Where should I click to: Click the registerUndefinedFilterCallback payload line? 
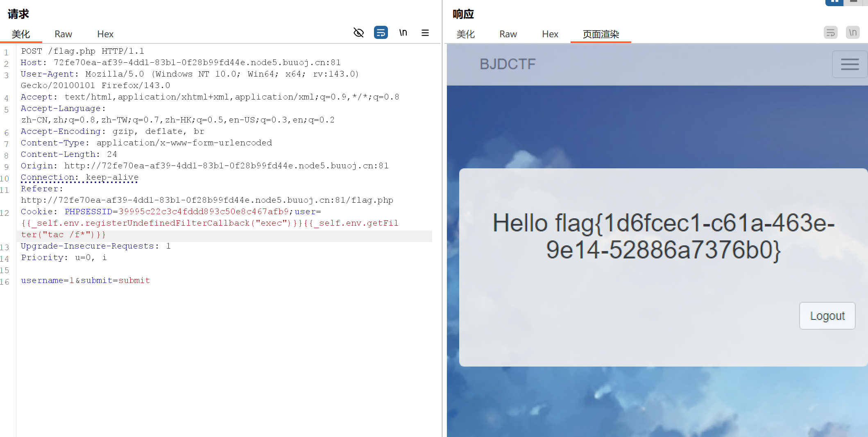pyautogui.click(x=210, y=223)
